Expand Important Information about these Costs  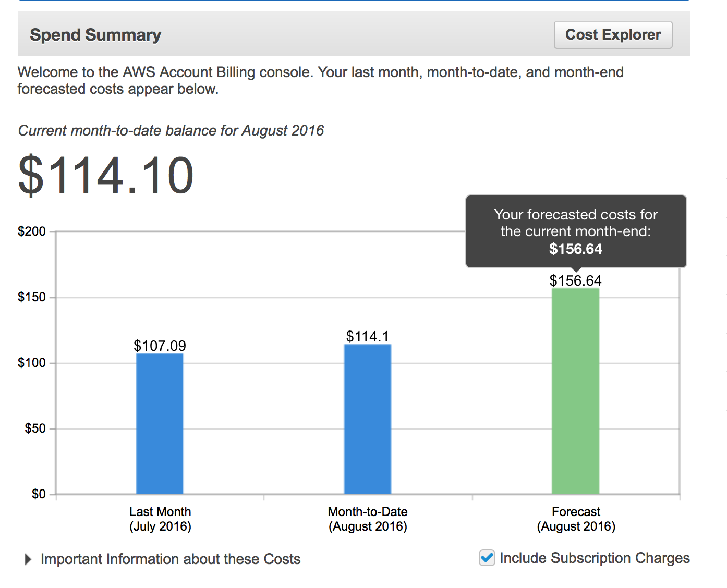point(171,559)
